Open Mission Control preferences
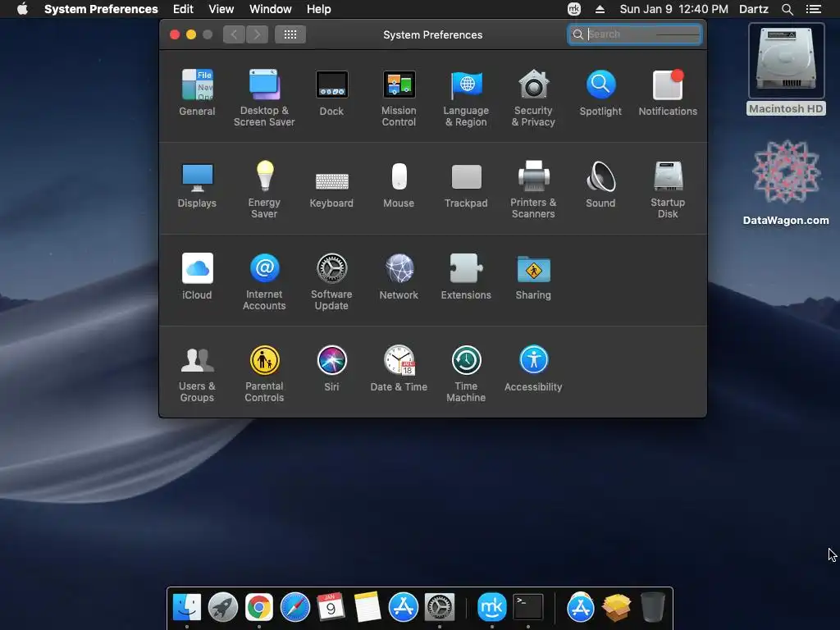 [x=399, y=98]
